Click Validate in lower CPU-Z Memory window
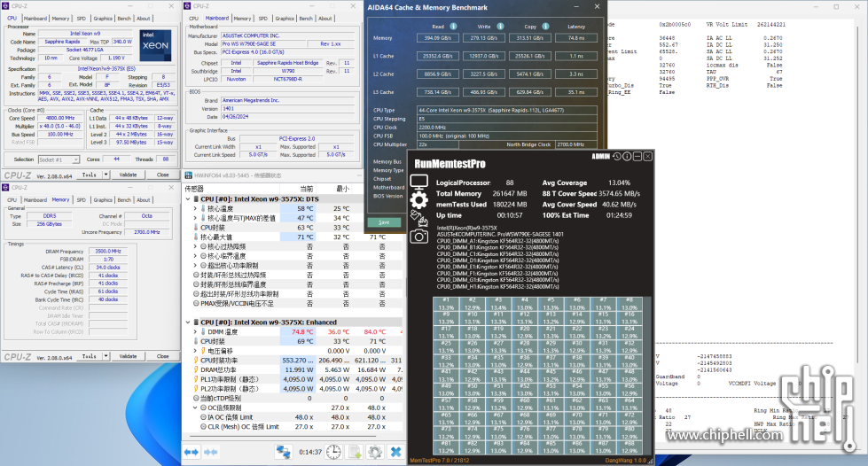The height and width of the screenshot is (466, 868). point(128,356)
